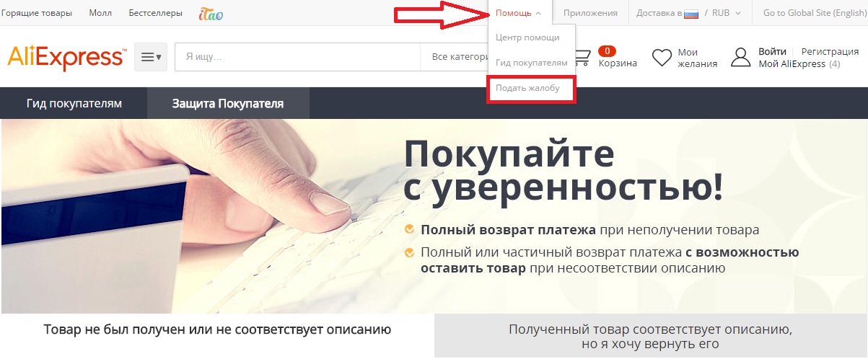Click the Доставка в shipping selector
The image size is (868, 359).
point(659,13)
